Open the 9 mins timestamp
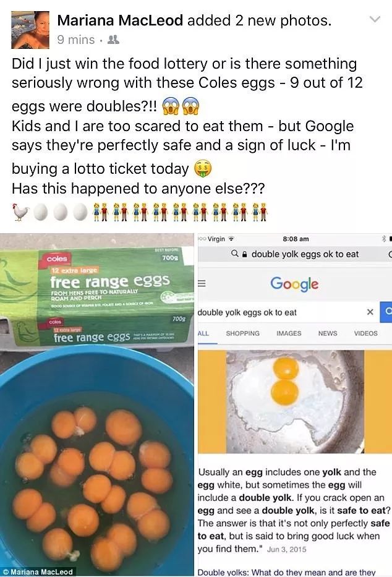Viewport: 392px width, 577px height. pos(76,40)
